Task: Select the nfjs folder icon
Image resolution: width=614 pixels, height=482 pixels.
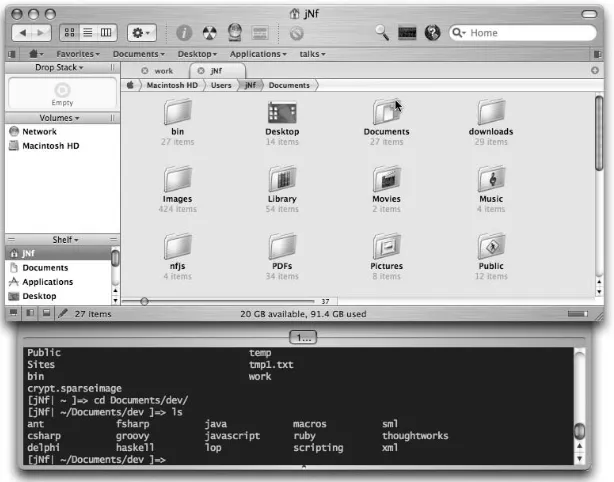Action: 177,247
